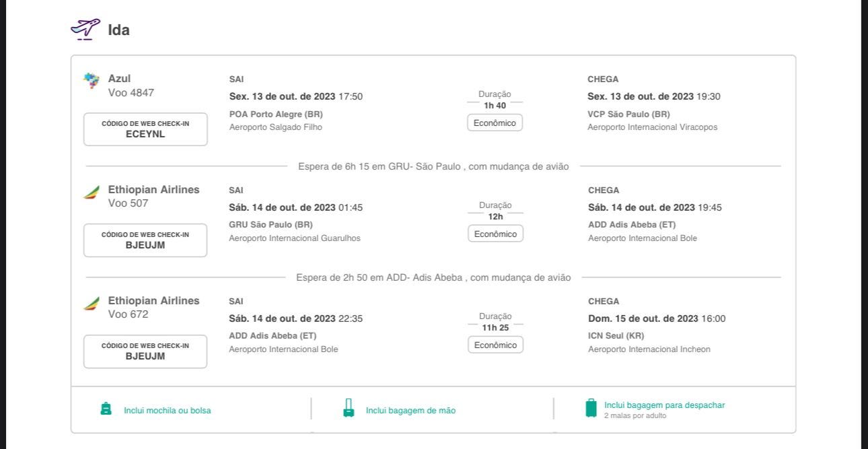Click the arrival time 19:45 on 14 de out.
868x449 pixels.
[x=709, y=207]
